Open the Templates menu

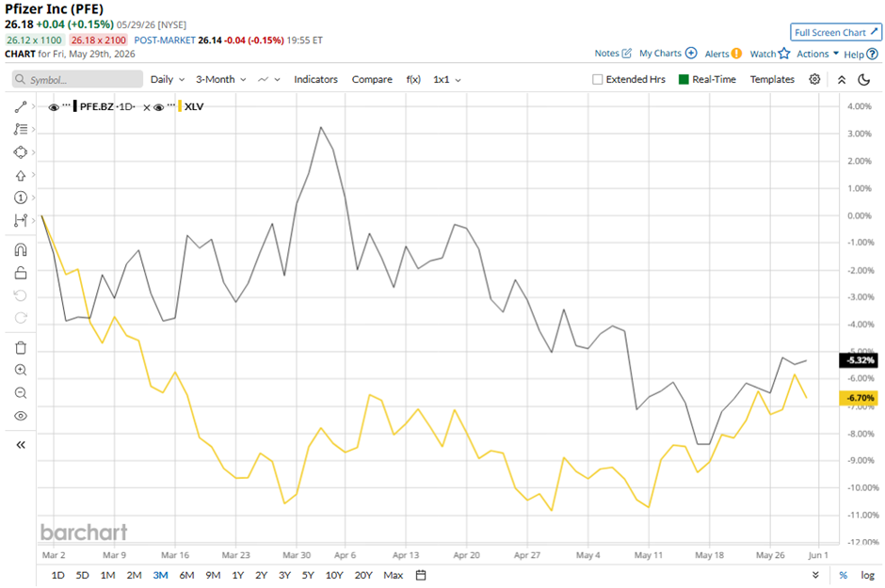[772, 79]
